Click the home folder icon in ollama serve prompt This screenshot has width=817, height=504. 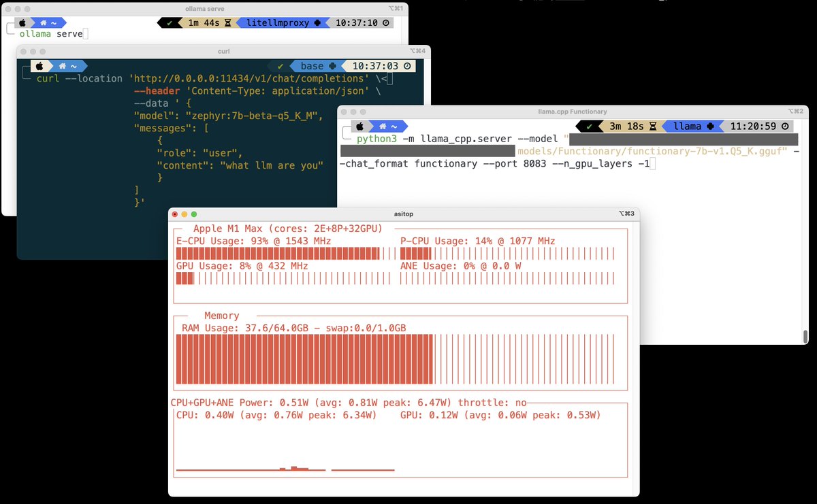click(44, 22)
